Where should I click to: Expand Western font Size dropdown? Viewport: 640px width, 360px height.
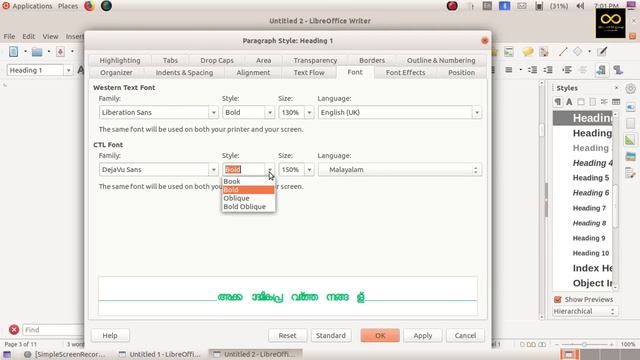coord(309,113)
